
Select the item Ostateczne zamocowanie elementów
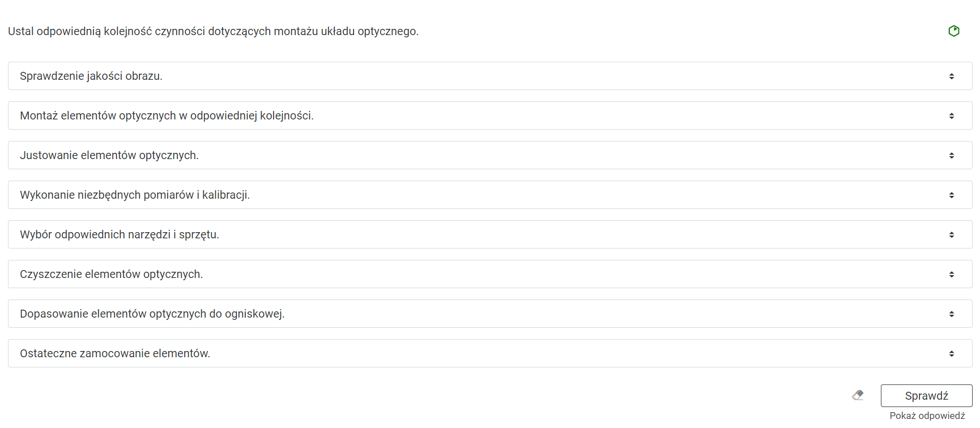tap(115, 354)
